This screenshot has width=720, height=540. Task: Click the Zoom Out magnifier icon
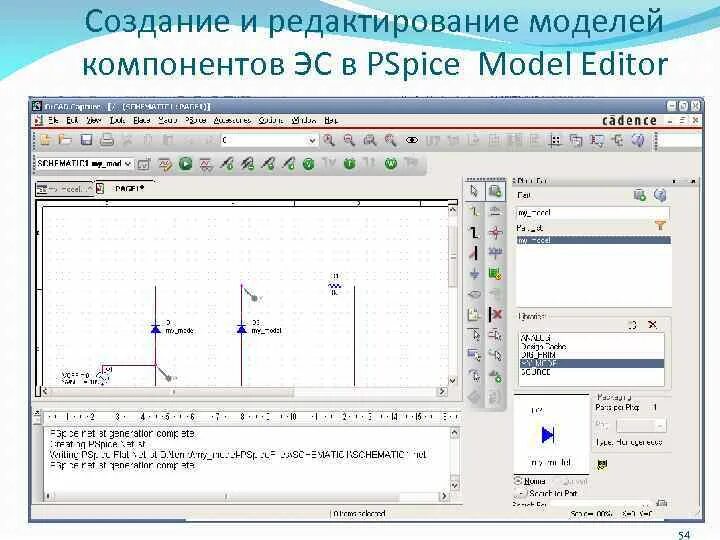[x=349, y=140]
